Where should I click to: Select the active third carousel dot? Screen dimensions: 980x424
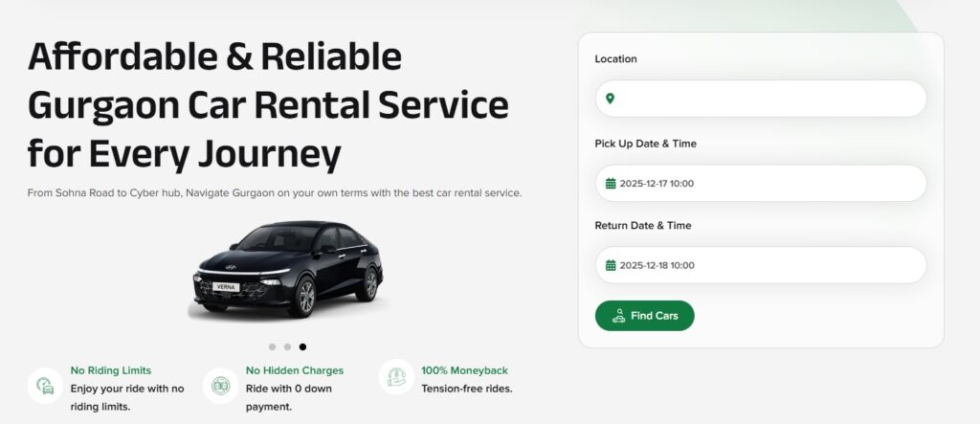click(x=302, y=347)
